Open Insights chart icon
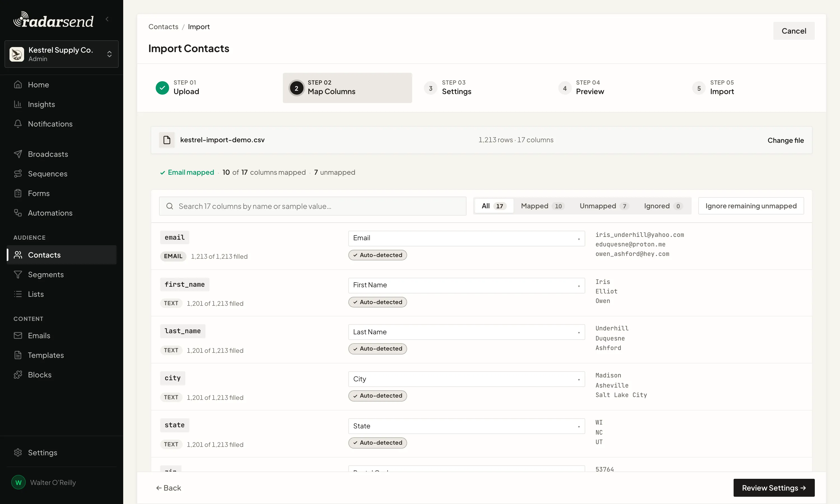Viewport: 840px width, 504px height. pos(18,104)
